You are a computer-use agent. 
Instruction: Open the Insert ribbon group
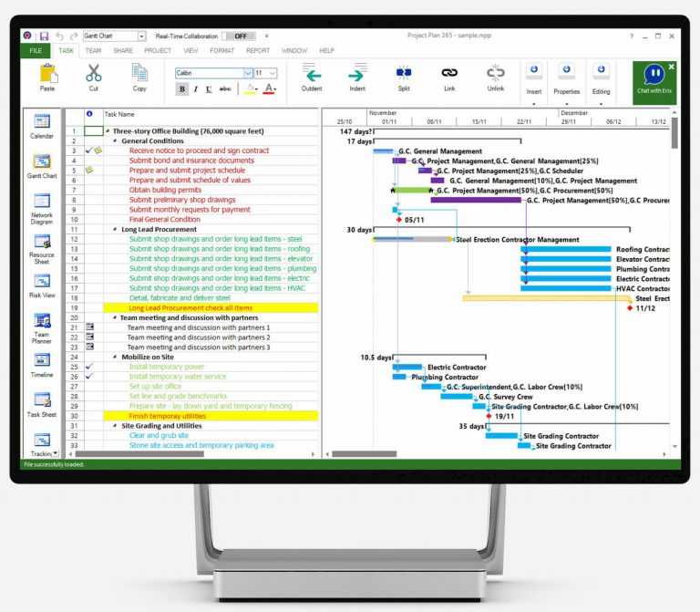click(534, 83)
